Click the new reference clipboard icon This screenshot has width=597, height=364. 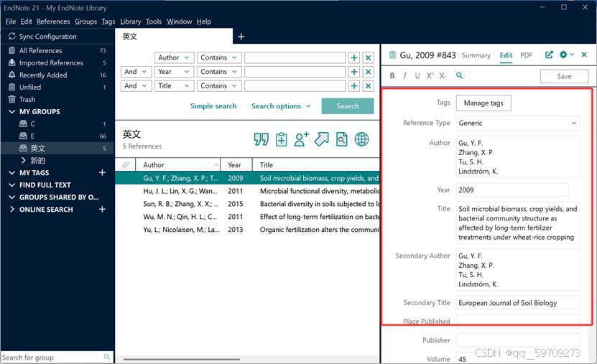pos(282,139)
